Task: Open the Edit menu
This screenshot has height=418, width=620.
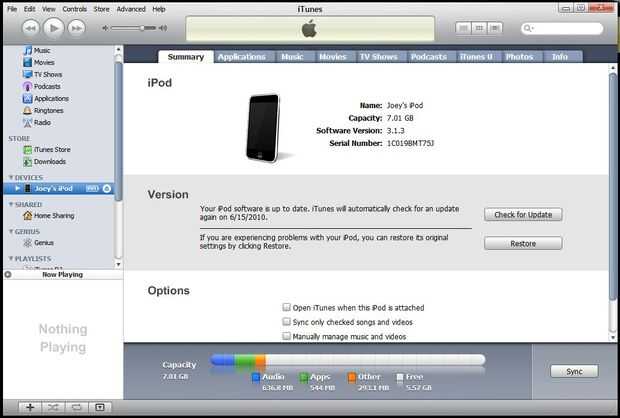Action: click(30, 9)
